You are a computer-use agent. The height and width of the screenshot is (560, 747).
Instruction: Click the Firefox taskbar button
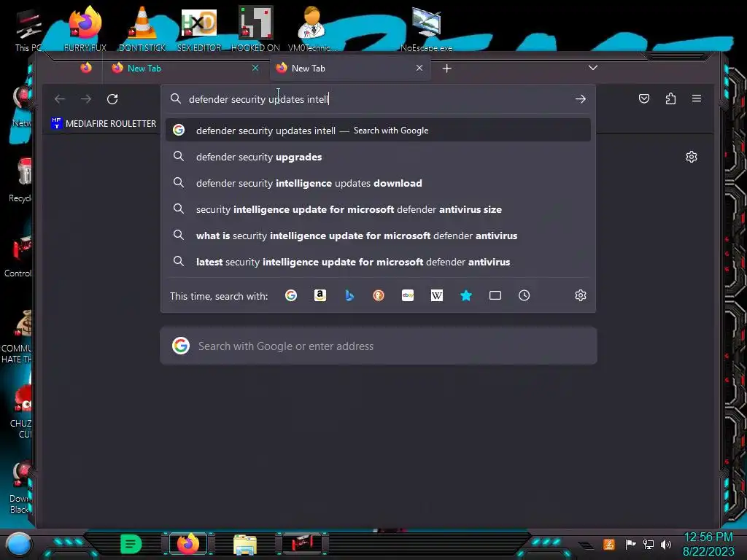[x=187, y=544]
